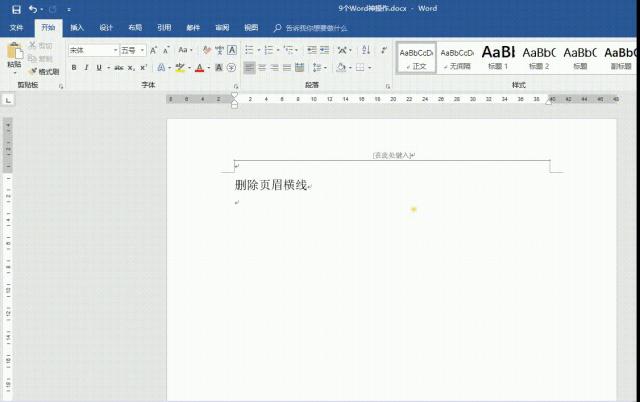Click the tell me search box
640x402 pixels.
coord(311,28)
